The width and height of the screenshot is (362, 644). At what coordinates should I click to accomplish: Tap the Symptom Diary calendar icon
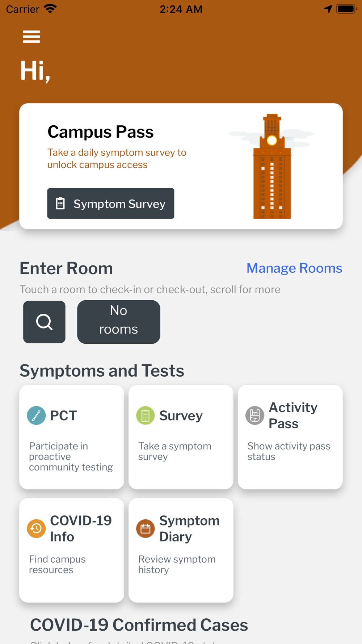tap(146, 528)
